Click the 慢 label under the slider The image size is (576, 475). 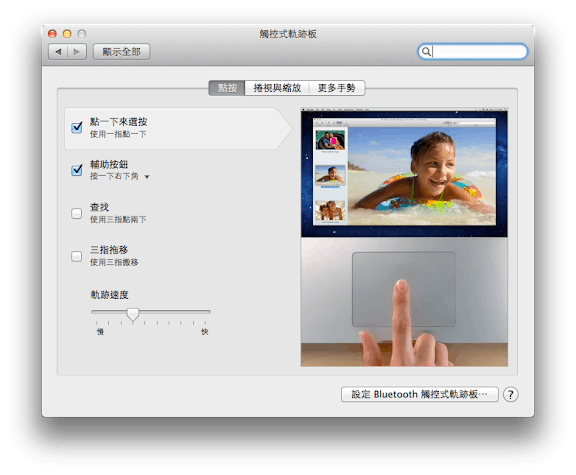[x=100, y=332]
